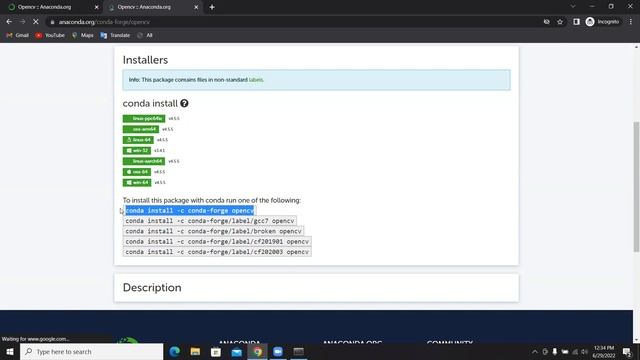Open the YouTube bookmark

click(x=50, y=35)
